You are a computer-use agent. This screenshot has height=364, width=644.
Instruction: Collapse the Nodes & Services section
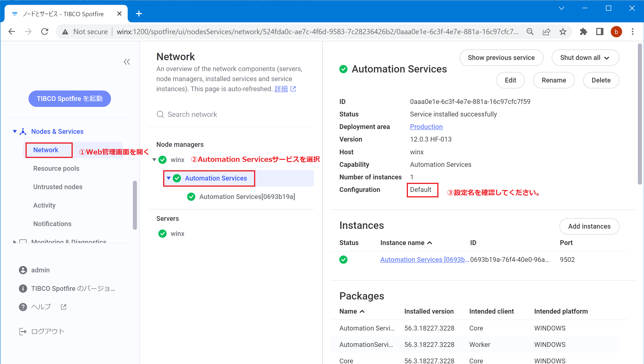(15, 132)
